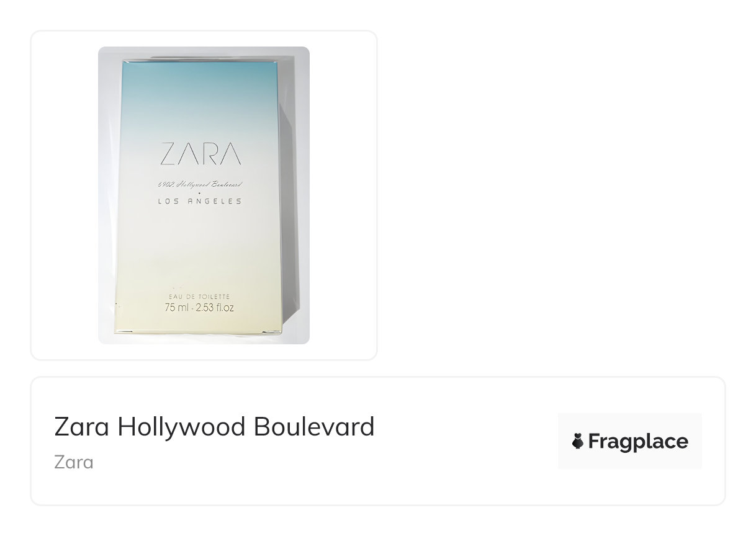Viewport: 756px width, 536px height.
Task: Open the perfume box product image
Action: (204, 195)
